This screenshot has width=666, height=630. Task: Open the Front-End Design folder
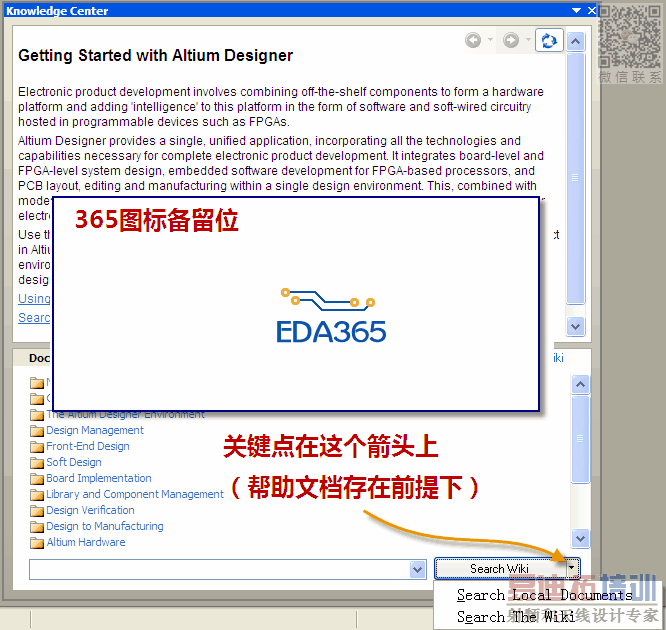click(x=87, y=446)
